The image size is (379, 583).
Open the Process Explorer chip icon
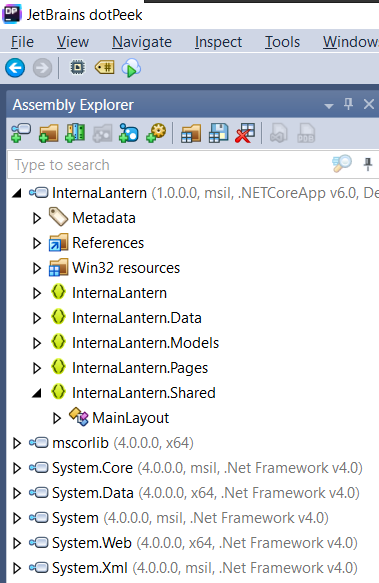(78, 68)
